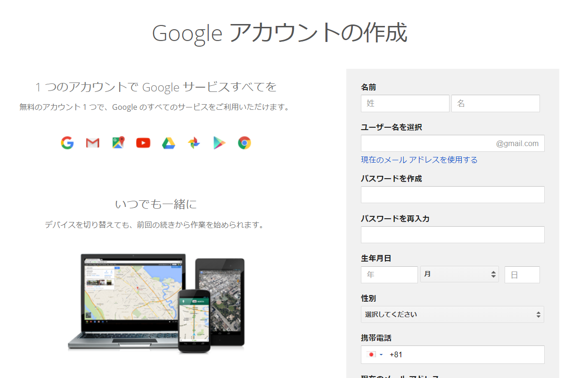Viewport: 588px width, 378px height.
Task: Open the Gmail icon
Action: click(x=92, y=143)
